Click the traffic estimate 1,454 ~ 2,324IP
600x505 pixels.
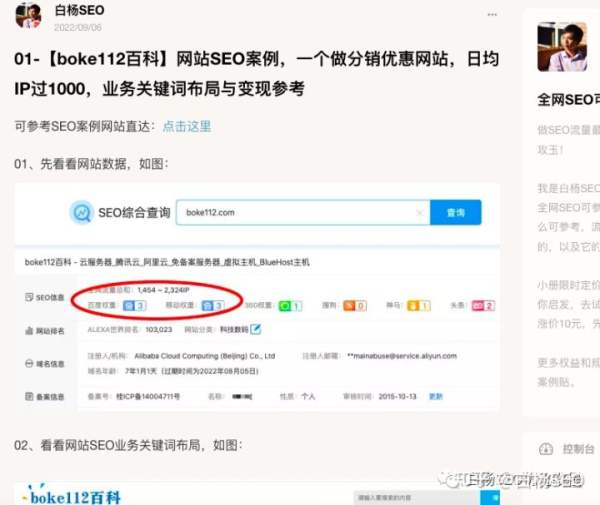point(163,290)
